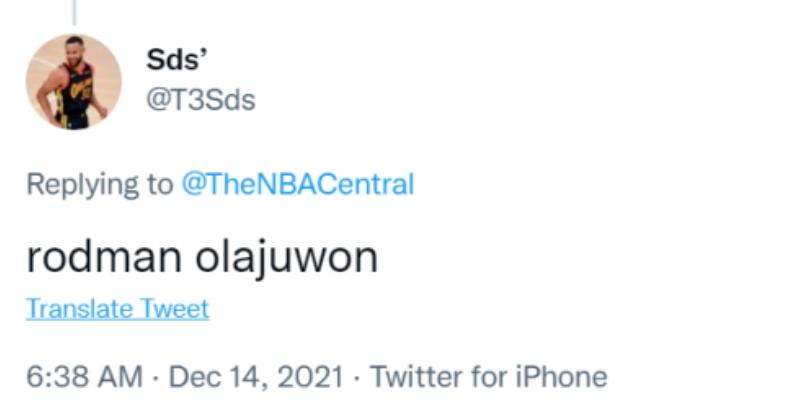The height and width of the screenshot is (418, 805).
Task: Click the word Translate in the link
Action: coord(75,309)
